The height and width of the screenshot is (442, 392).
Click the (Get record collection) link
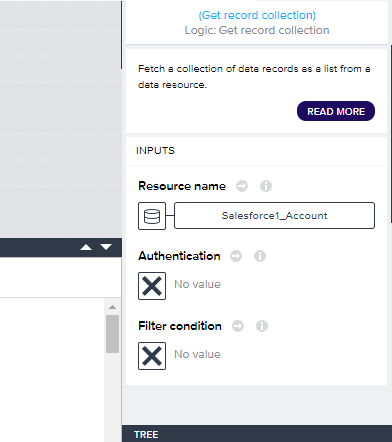(257, 15)
